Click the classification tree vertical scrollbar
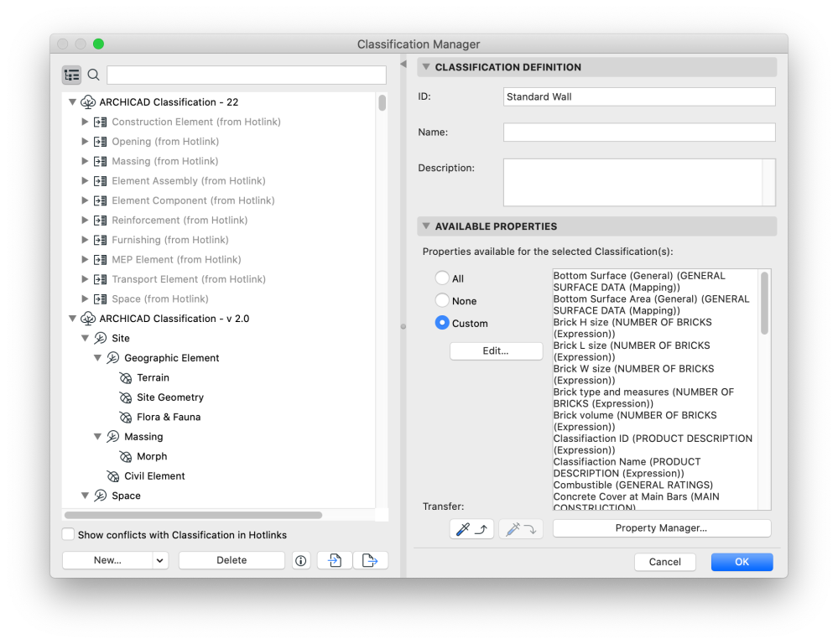 (x=383, y=102)
